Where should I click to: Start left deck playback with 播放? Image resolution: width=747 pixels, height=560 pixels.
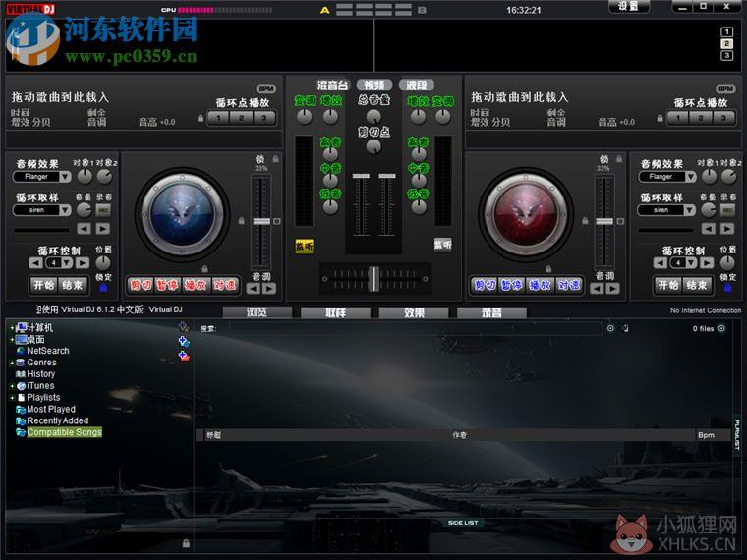(196, 285)
